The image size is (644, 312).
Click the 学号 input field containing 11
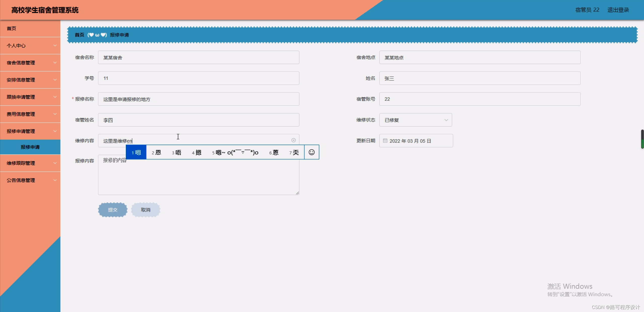click(x=198, y=78)
